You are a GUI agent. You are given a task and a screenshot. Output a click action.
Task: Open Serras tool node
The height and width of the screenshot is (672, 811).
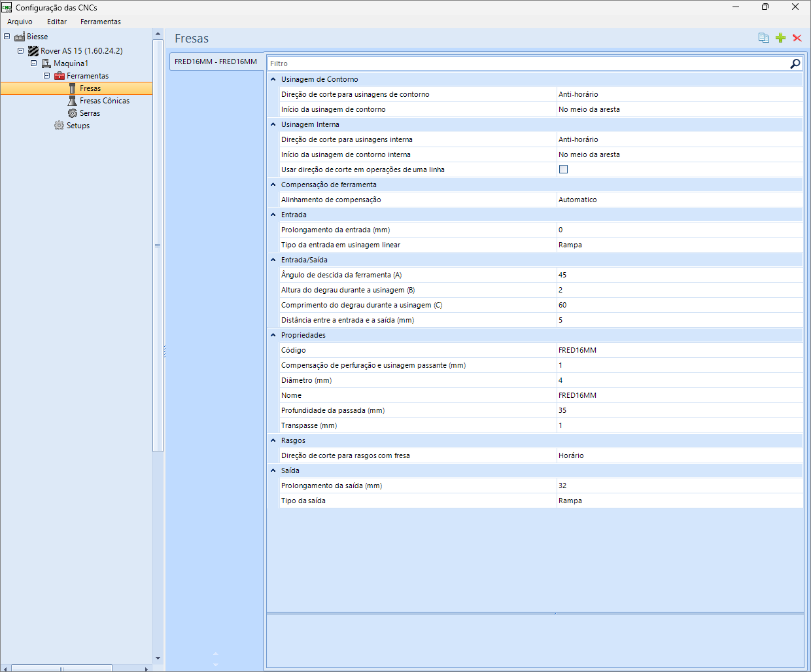(x=90, y=113)
